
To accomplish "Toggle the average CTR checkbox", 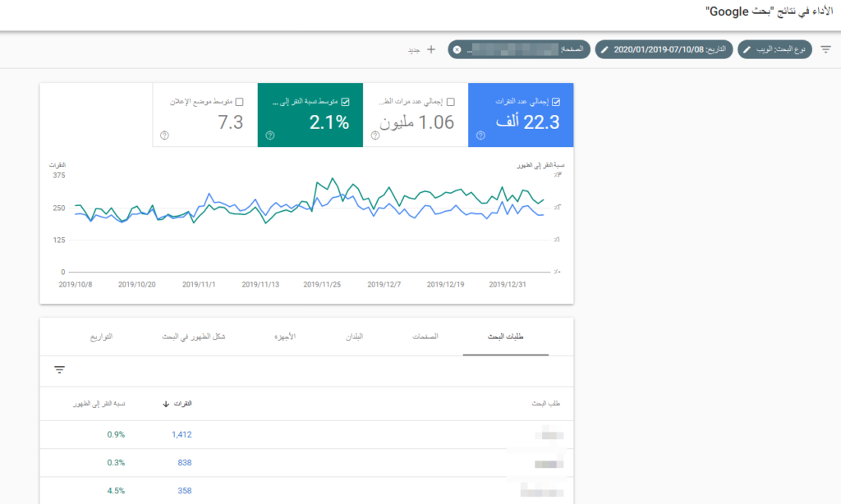I will (346, 101).
